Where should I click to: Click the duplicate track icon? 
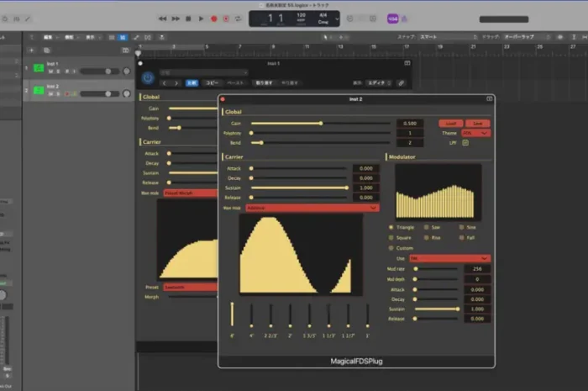(47, 50)
